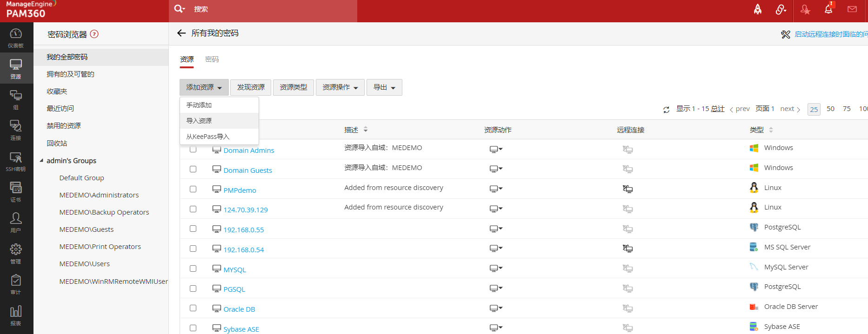
Task: Open the 证书 certificates sidebar icon
Action: pos(16,192)
